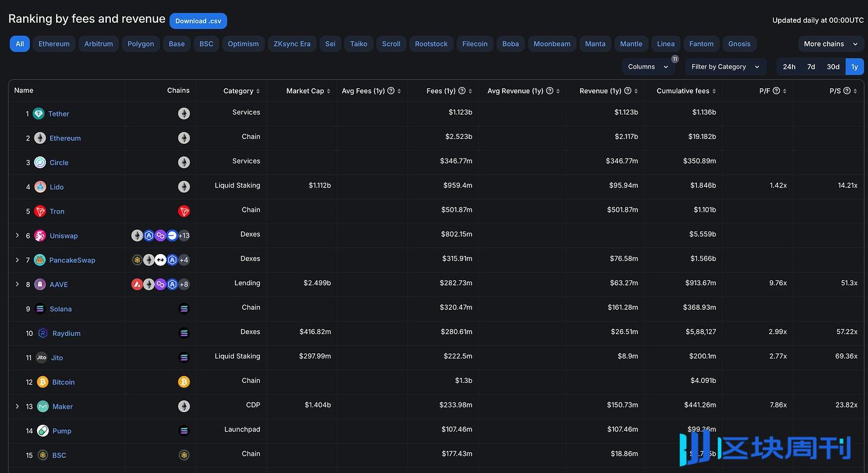Filter by the ZKsync Era chain tab
Screen dimensions: 868x473
coord(292,44)
